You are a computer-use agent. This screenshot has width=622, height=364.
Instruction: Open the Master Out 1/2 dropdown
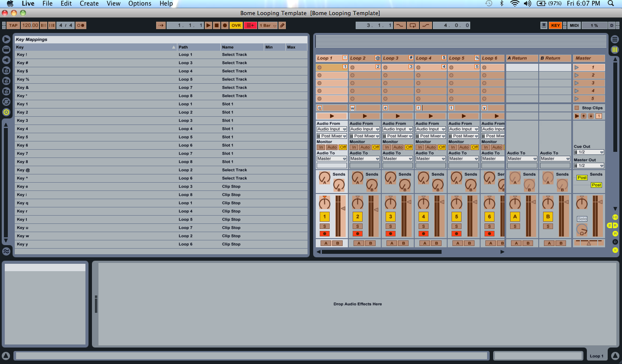(589, 166)
